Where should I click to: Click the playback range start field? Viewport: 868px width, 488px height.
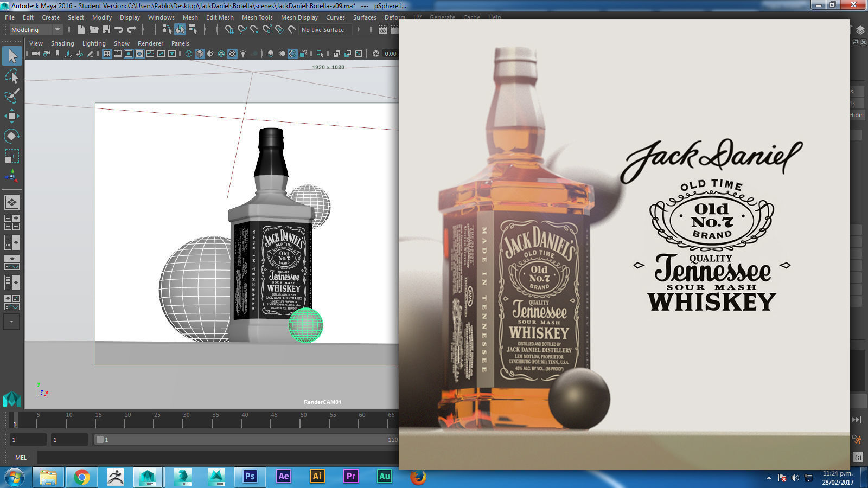coord(69,440)
